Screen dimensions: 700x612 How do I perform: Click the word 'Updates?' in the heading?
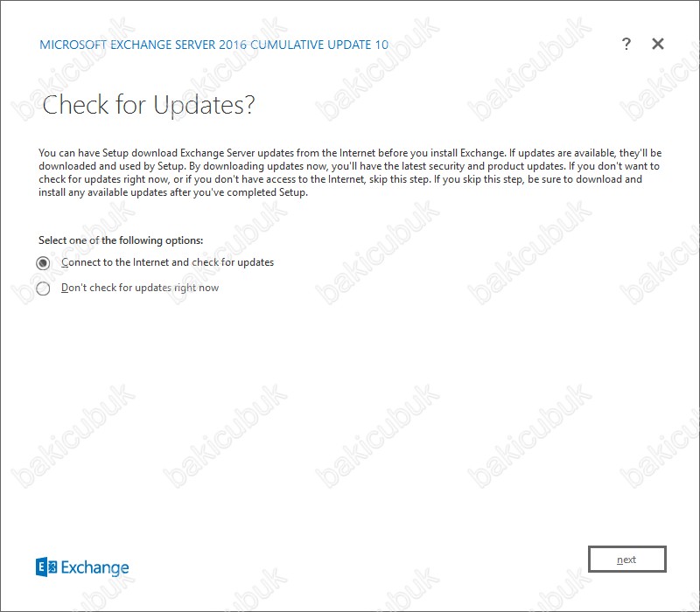click(x=204, y=105)
